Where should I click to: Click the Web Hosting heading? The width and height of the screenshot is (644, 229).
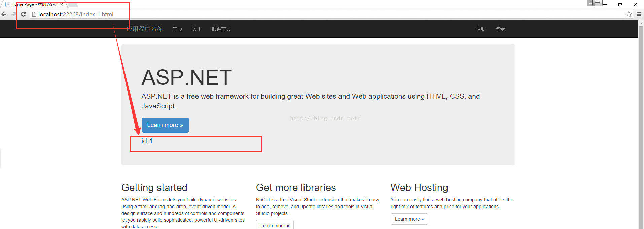coord(419,187)
